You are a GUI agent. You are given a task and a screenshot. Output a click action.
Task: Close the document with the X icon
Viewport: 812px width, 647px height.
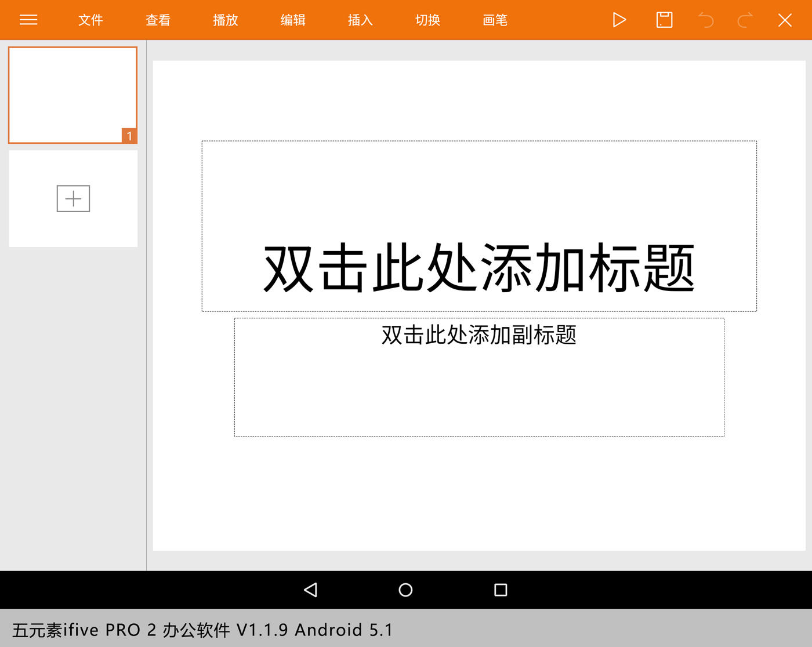(x=785, y=20)
